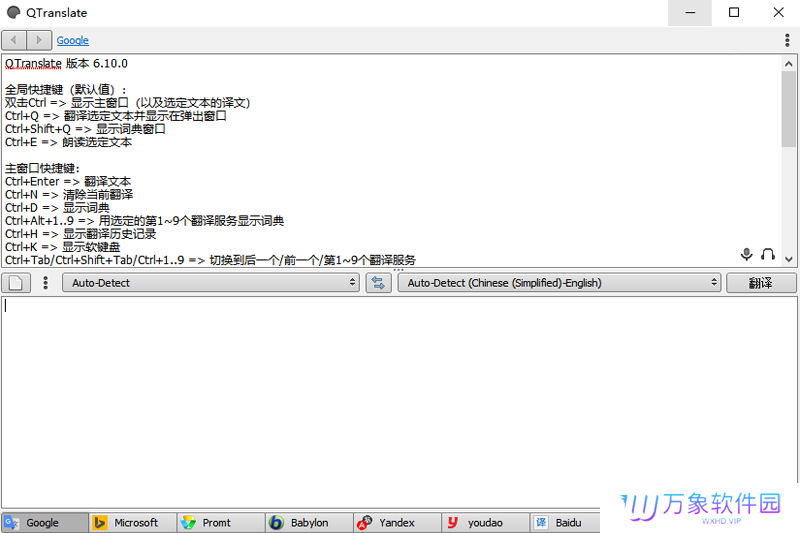Swap source and target languages

378,283
